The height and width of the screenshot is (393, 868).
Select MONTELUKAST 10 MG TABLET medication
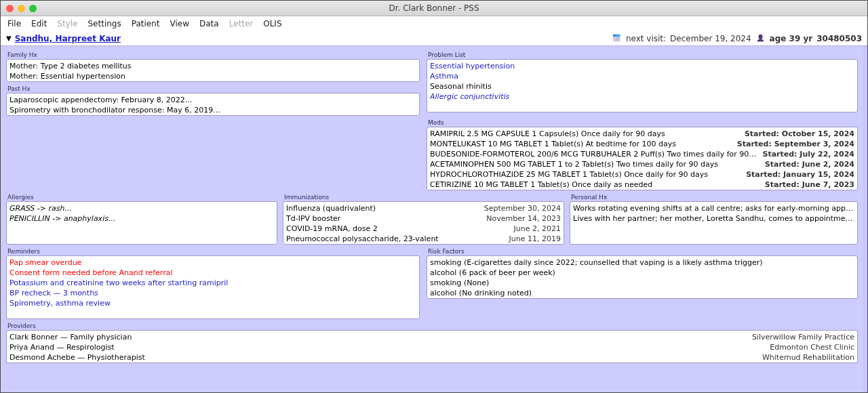pos(642,144)
